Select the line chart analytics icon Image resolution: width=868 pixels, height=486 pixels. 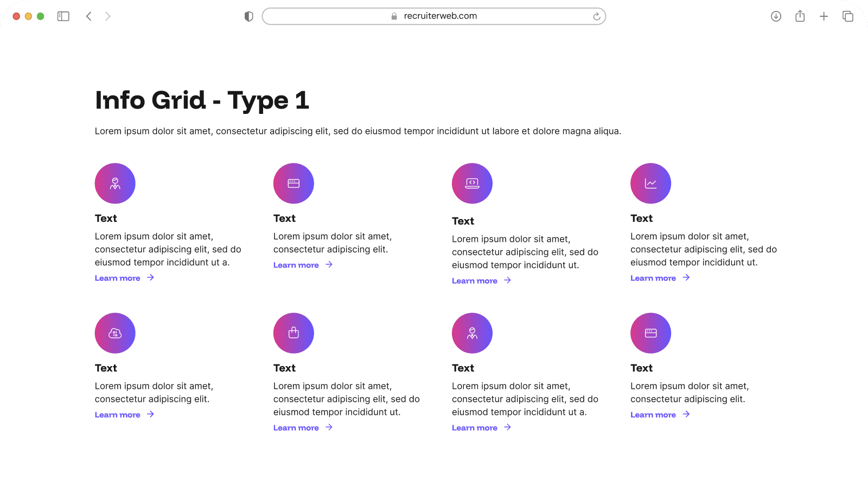[x=650, y=183]
